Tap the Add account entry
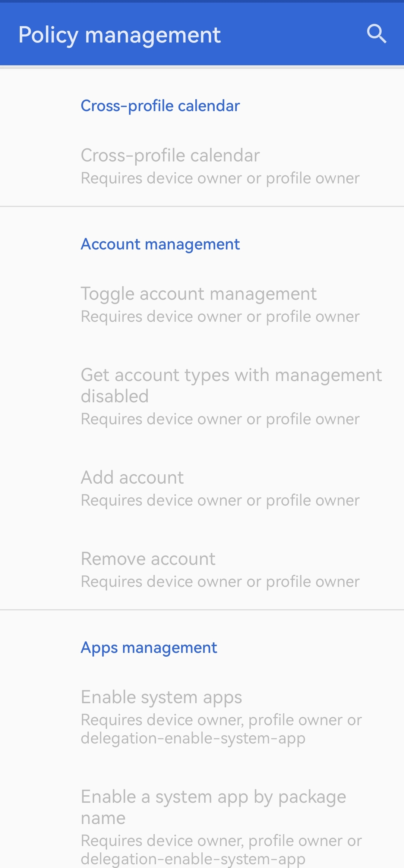 coord(132,478)
